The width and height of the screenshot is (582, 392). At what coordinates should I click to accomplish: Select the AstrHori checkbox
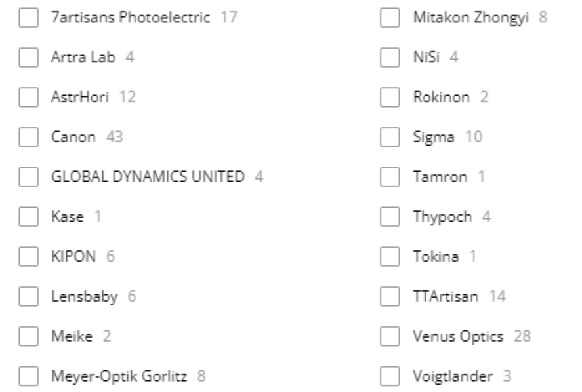pyautogui.click(x=28, y=97)
